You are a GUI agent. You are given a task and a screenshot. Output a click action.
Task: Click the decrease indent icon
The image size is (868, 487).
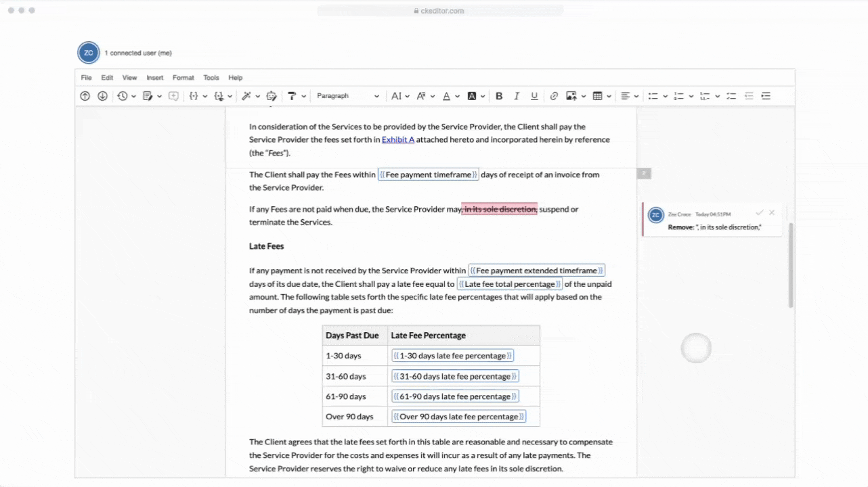[749, 96]
